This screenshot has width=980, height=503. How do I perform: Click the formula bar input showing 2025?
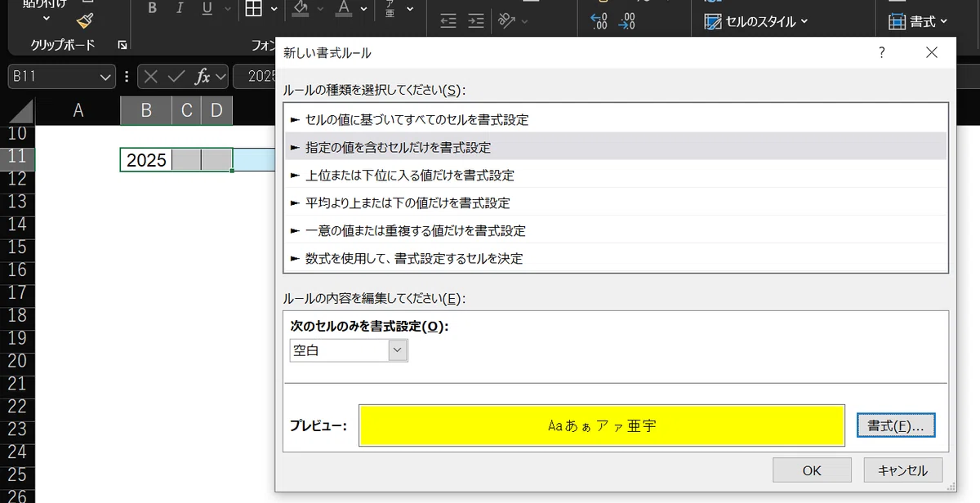point(255,77)
